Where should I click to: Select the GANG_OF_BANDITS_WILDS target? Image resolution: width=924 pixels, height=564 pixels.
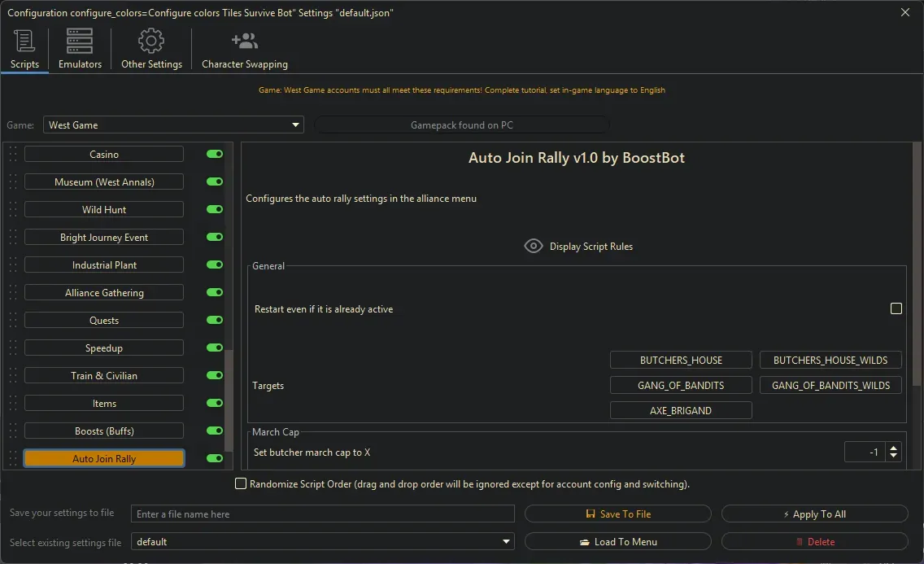point(830,385)
